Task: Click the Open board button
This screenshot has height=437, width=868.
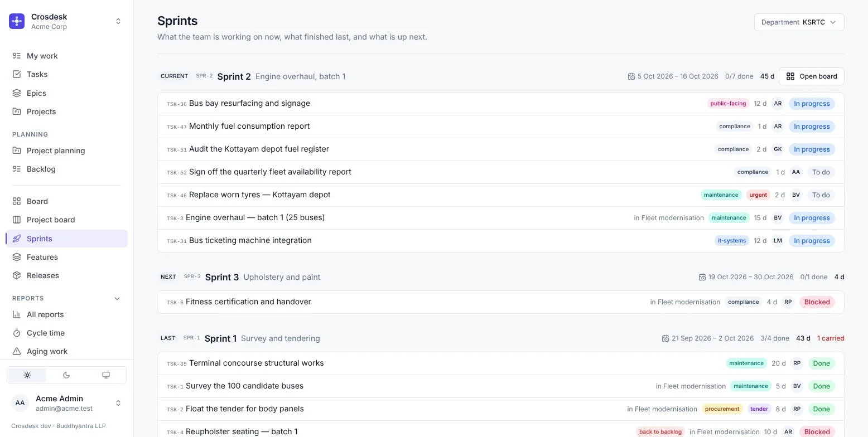Action: (811, 76)
